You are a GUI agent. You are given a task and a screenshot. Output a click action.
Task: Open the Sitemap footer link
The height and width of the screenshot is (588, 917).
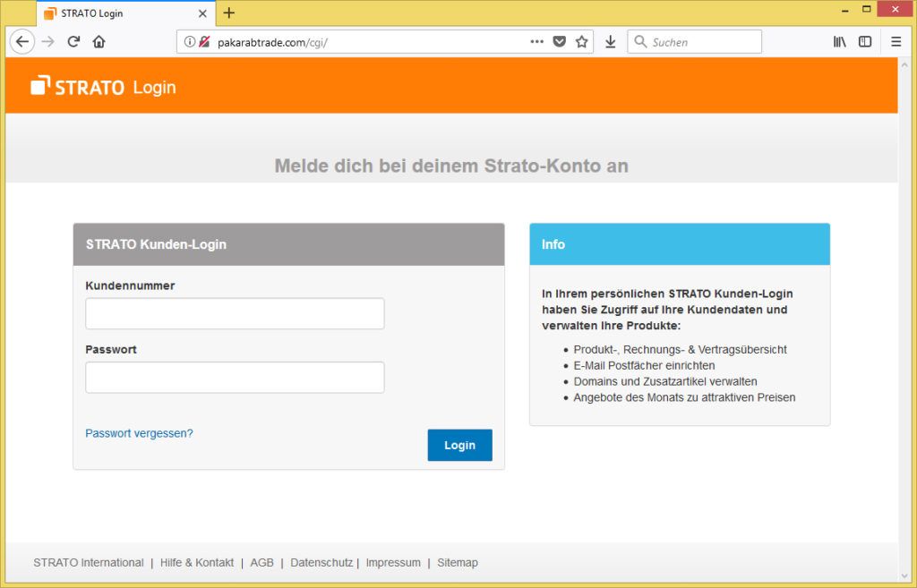point(458,562)
